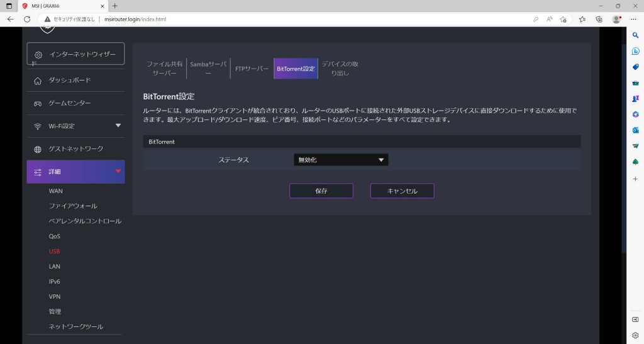The height and width of the screenshot is (344, 644).
Task: Open the sidebar tools briefcase icon
Action: [635, 83]
